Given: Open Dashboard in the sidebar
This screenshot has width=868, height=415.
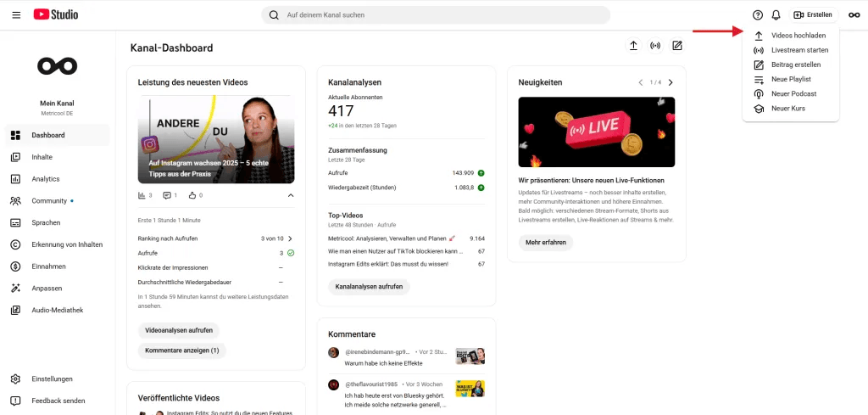Looking at the screenshot, I should point(58,135).
